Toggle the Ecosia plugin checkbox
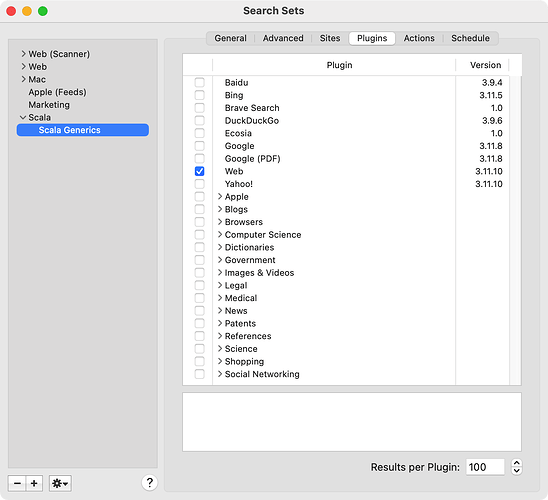Screen dimensions: 548x500 point(200,133)
